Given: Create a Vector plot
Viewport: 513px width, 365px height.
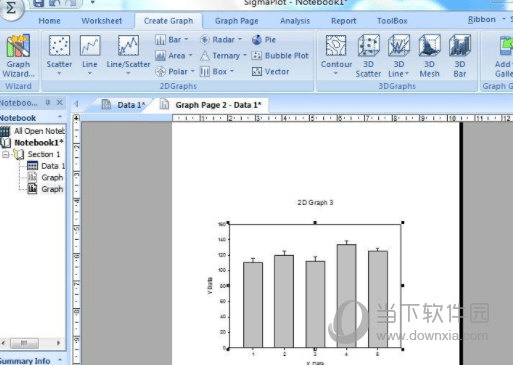Looking at the screenshot, I should click(x=270, y=71).
